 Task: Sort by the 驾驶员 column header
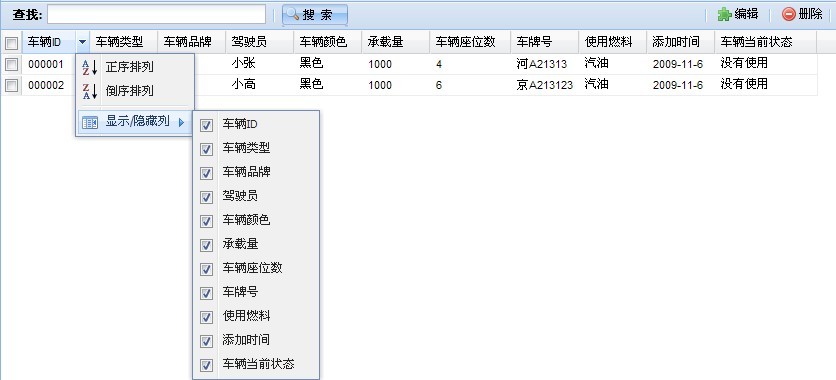pos(260,42)
